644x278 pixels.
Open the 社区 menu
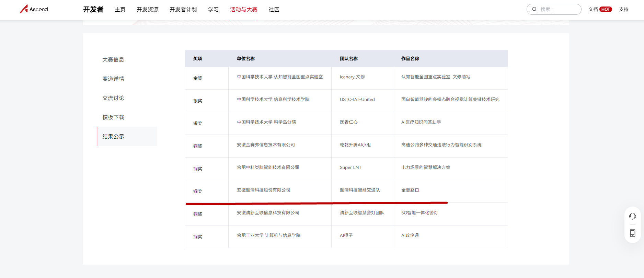(x=274, y=10)
